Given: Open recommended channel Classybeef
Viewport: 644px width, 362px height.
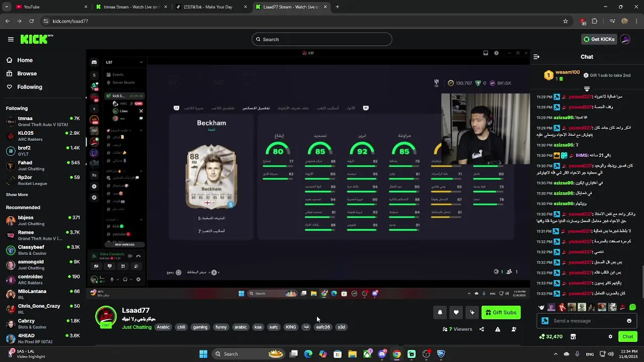Looking at the screenshot, I should [43, 250].
